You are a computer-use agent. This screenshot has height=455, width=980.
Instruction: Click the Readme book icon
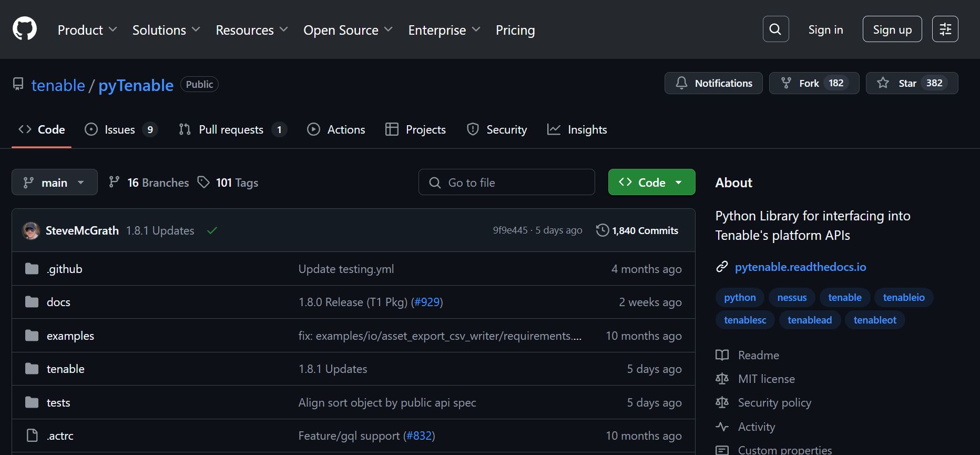722,355
